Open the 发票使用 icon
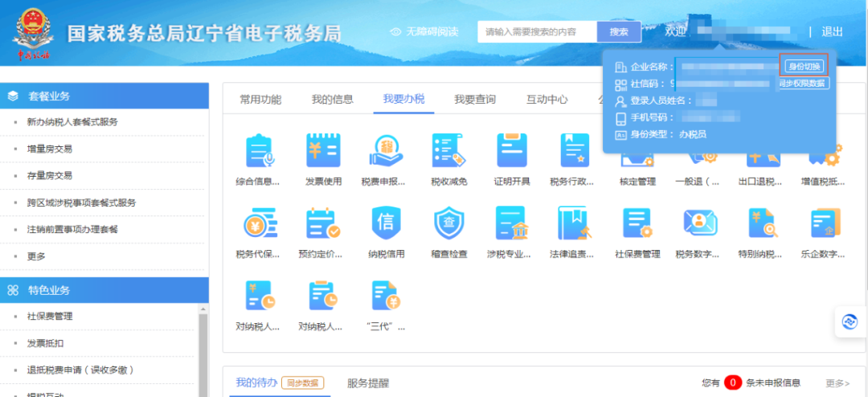Screen dimensions: 868x397 point(324,150)
